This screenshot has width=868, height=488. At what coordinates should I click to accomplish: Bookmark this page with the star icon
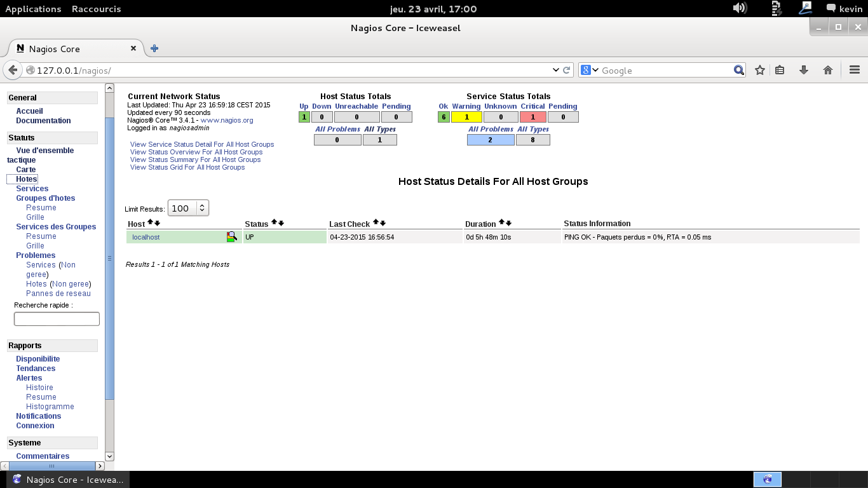point(759,70)
